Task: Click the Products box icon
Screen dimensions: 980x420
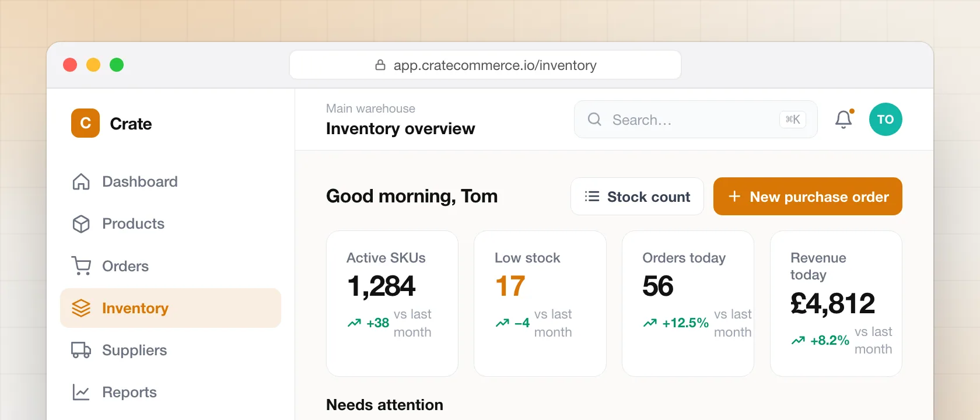Action: point(81,224)
